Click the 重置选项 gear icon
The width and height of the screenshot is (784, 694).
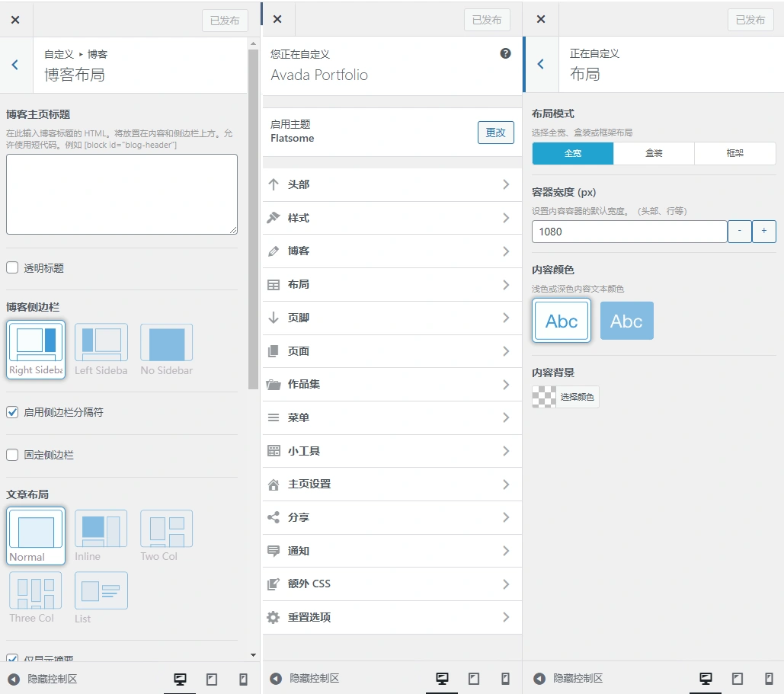tap(273, 617)
